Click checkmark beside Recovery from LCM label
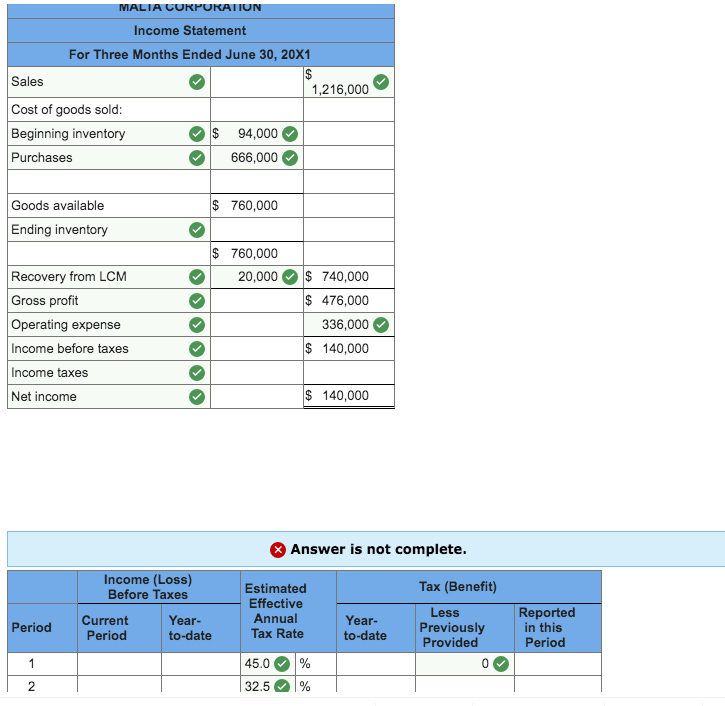The image size is (725, 706). (197, 277)
